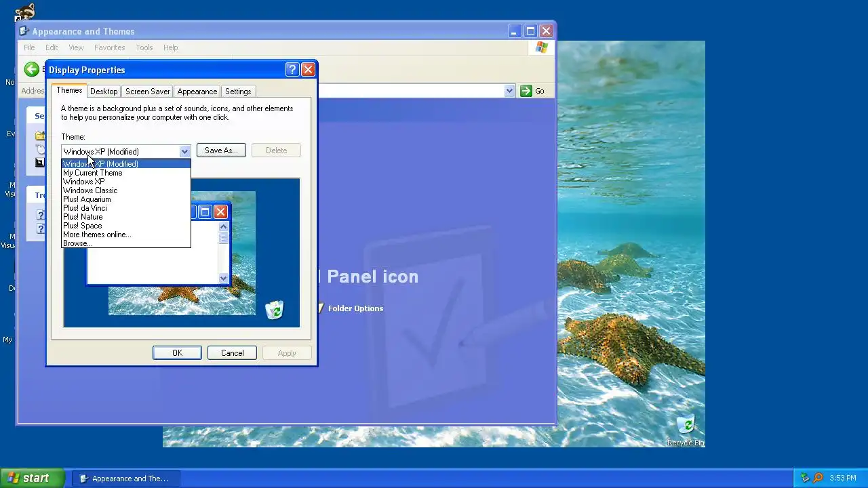
Task: Click the system clock showing 3:53 PM
Action: (x=843, y=479)
